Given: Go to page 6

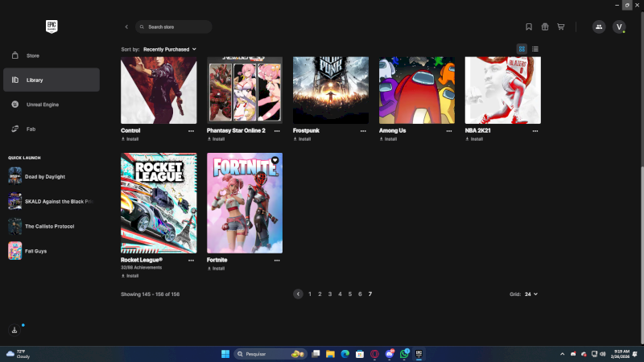Looking at the screenshot, I should 360,294.
